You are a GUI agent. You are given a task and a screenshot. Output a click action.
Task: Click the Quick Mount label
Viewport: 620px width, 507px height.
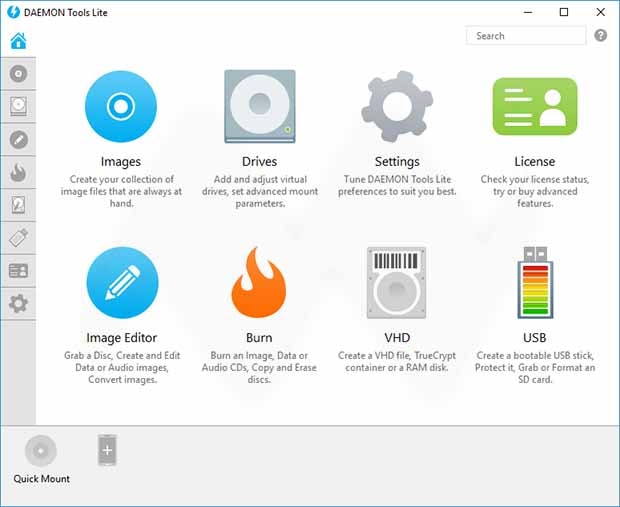(x=42, y=479)
